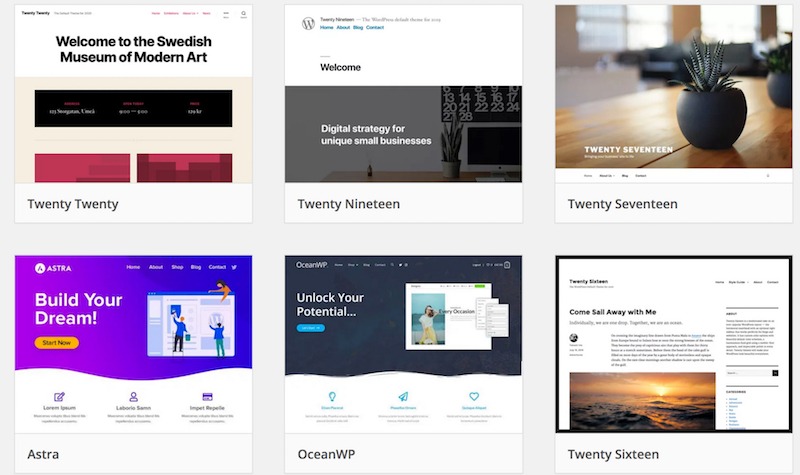Click the card icon above Impet Repelle
800x475 pixels.
coord(207,396)
